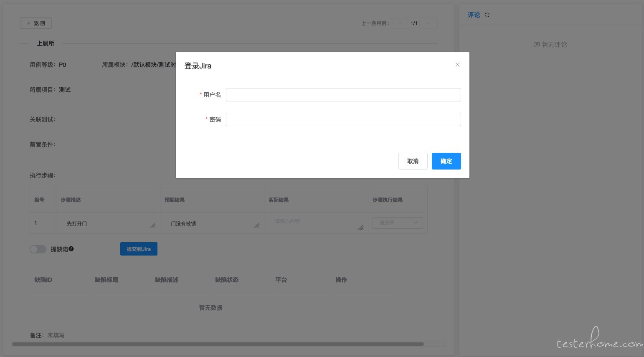
Task: Click the 门没有被锁 expected result field
Action: pos(212,223)
